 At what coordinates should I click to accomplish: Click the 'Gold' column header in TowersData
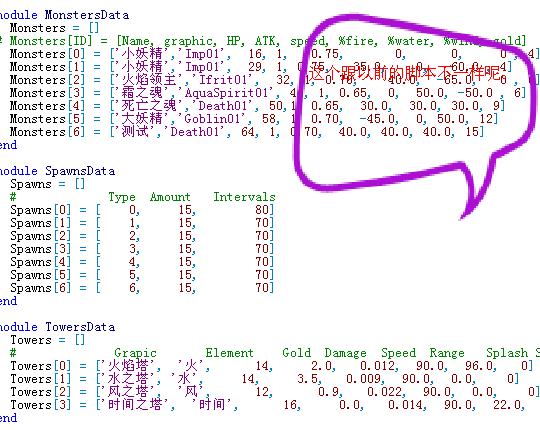point(297,353)
